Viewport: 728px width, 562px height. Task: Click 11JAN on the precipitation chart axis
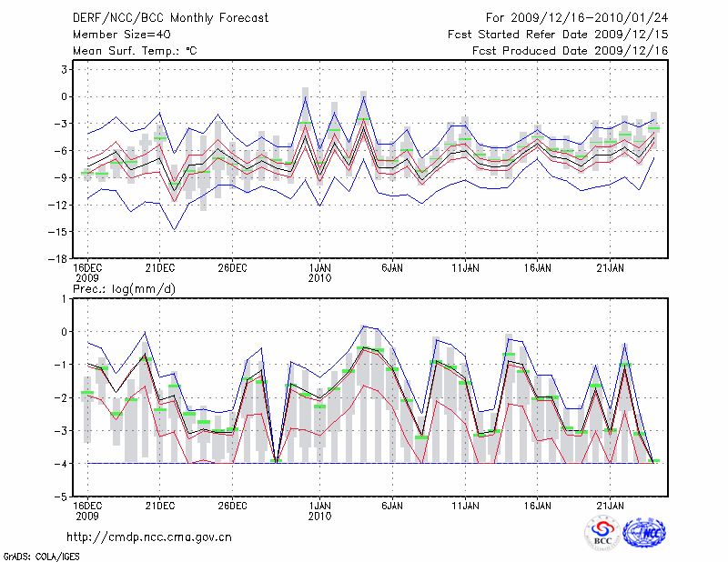(x=465, y=506)
